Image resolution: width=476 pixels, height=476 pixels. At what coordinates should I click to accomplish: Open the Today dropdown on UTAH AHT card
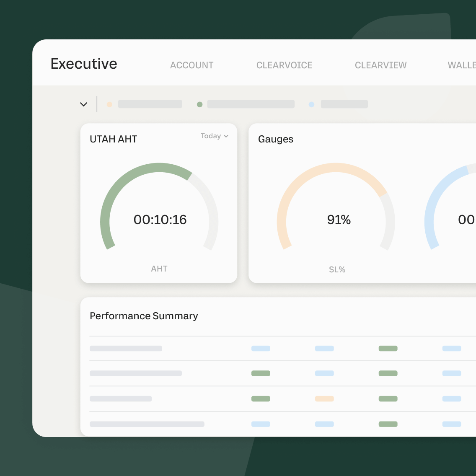pos(214,136)
